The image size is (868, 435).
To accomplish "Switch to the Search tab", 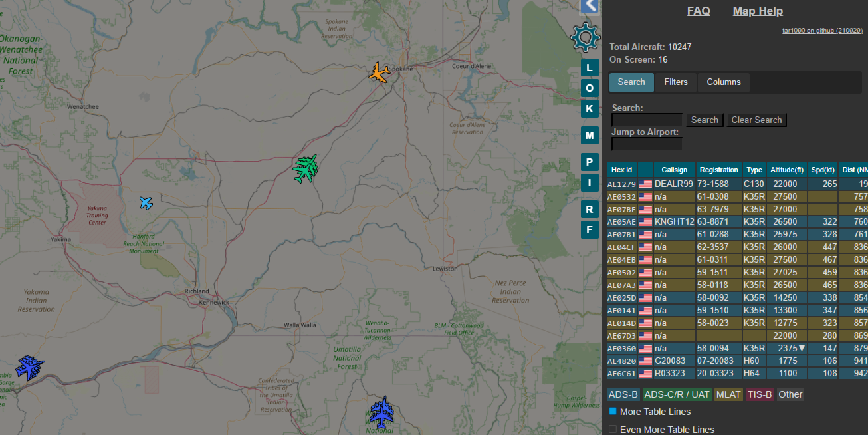I will coord(631,82).
